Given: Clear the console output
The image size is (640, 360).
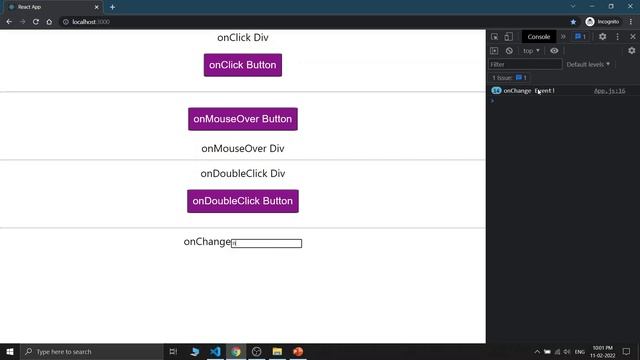Looking at the screenshot, I should [509, 51].
